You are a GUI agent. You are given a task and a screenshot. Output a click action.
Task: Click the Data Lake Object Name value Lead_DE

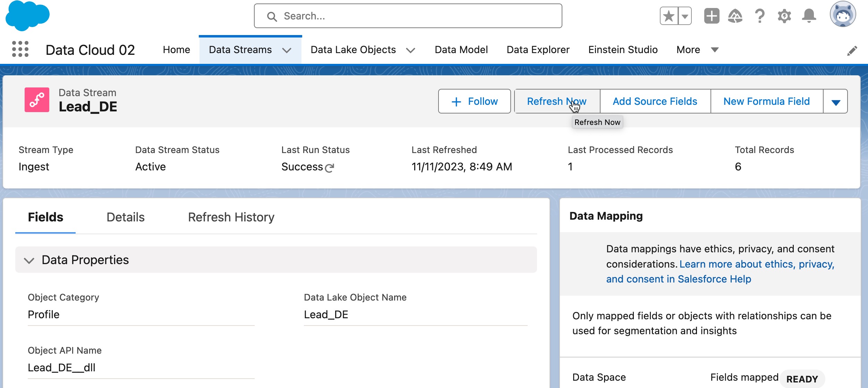[326, 315]
